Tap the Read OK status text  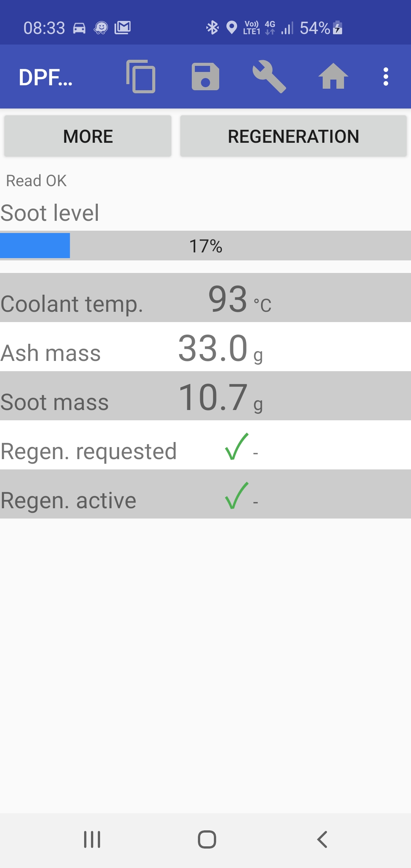coord(37,181)
